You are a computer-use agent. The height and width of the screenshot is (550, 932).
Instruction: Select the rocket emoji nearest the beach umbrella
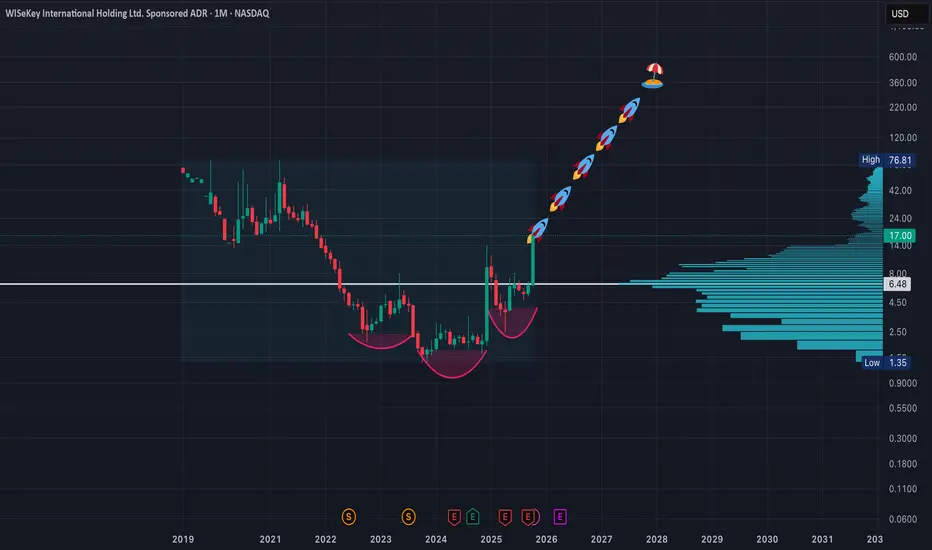click(x=629, y=110)
